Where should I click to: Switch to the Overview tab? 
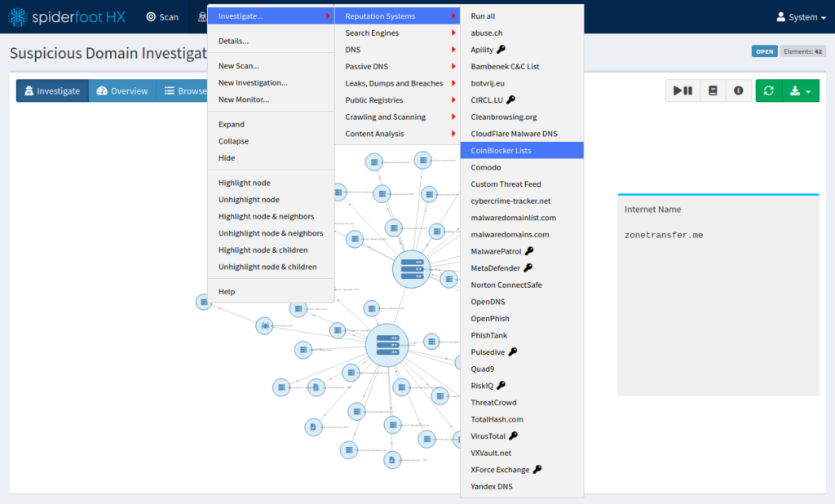[122, 91]
